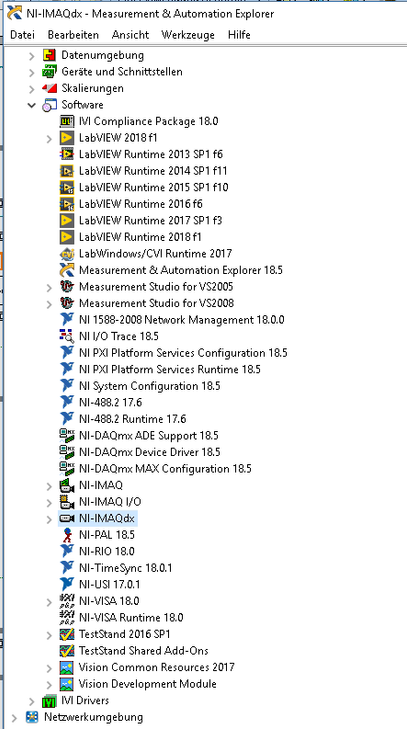The height and width of the screenshot is (729, 407).
Task: Expand the NI-IMAQ I/O entry
Action: [x=49, y=503]
